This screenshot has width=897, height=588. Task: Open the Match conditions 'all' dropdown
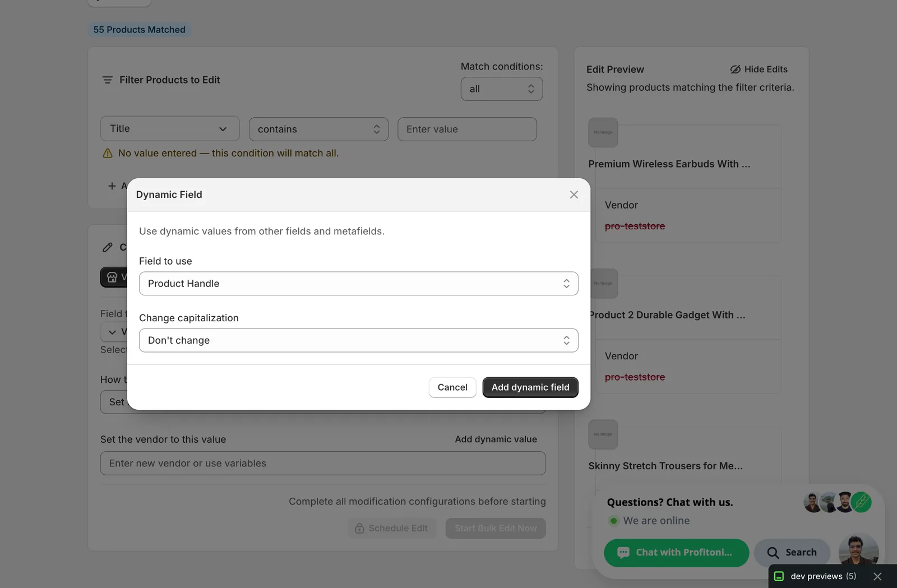click(501, 89)
